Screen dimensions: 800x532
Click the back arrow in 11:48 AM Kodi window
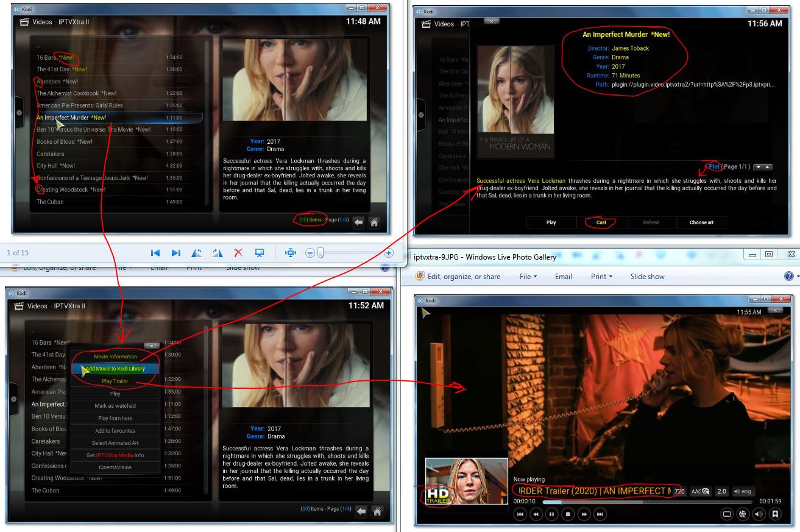[359, 222]
